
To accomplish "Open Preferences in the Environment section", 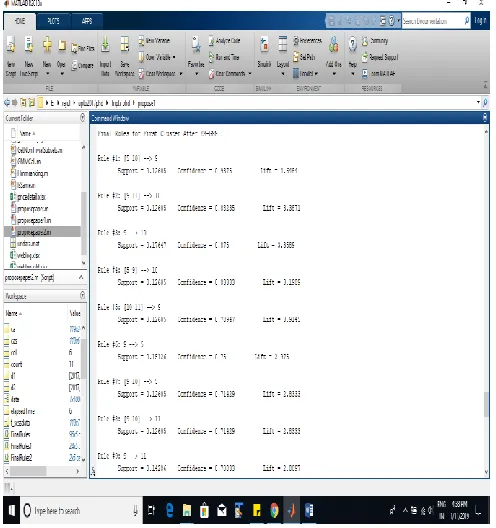I will pos(307,41).
